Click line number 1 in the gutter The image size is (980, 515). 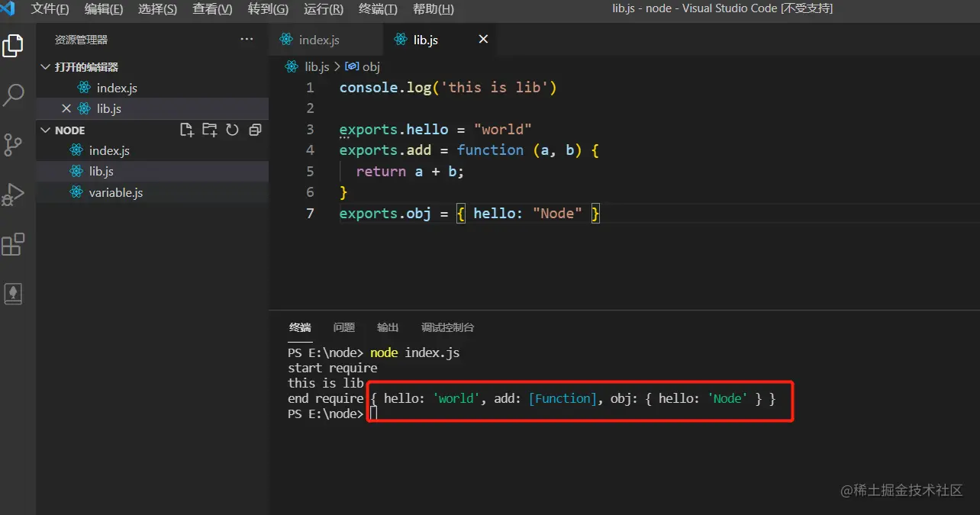pyautogui.click(x=310, y=88)
